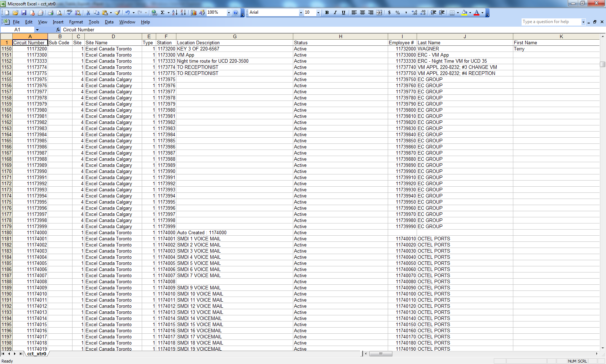
Task: Click the Open file folder icon
Action: pyautogui.click(x=16, y=13)
